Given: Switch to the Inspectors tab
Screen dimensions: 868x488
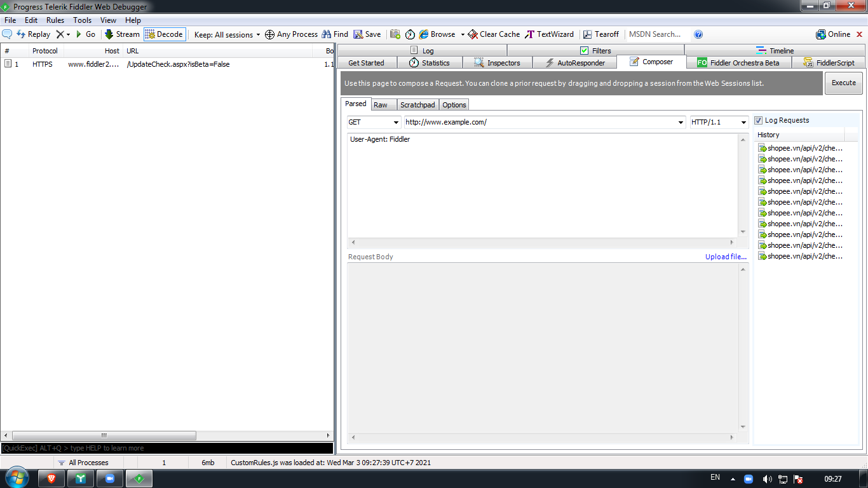Looking at the screenshot, I should [497, 62].
